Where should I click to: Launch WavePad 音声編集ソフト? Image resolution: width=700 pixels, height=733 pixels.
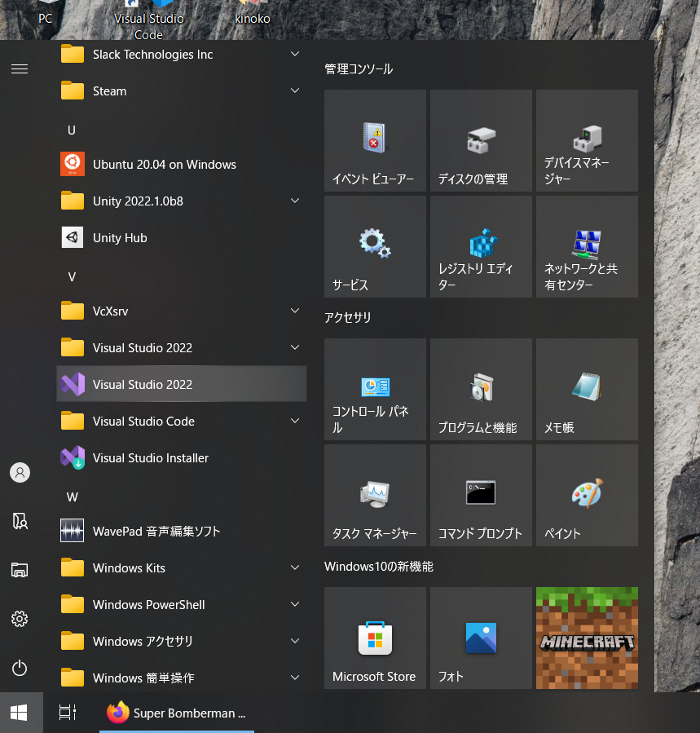pos(181,531)
